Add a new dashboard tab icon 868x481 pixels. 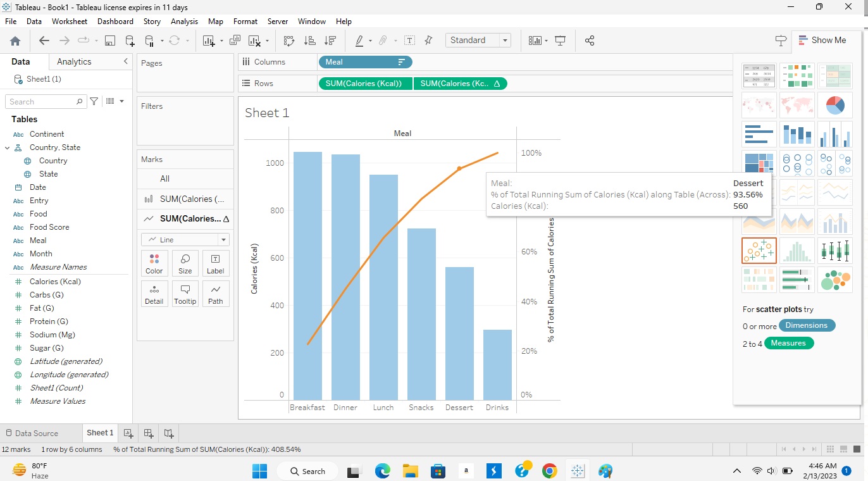(x=149, y=434)
